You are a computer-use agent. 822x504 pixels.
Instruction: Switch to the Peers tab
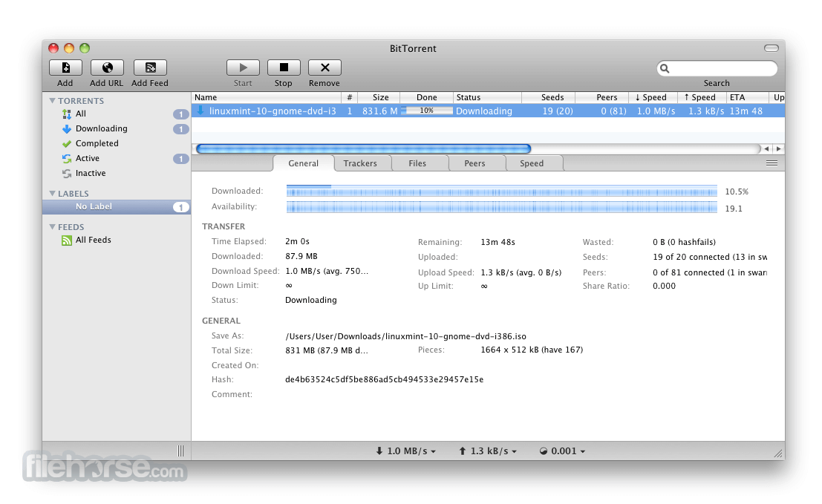pyautogui.click(x=474, y=163)
